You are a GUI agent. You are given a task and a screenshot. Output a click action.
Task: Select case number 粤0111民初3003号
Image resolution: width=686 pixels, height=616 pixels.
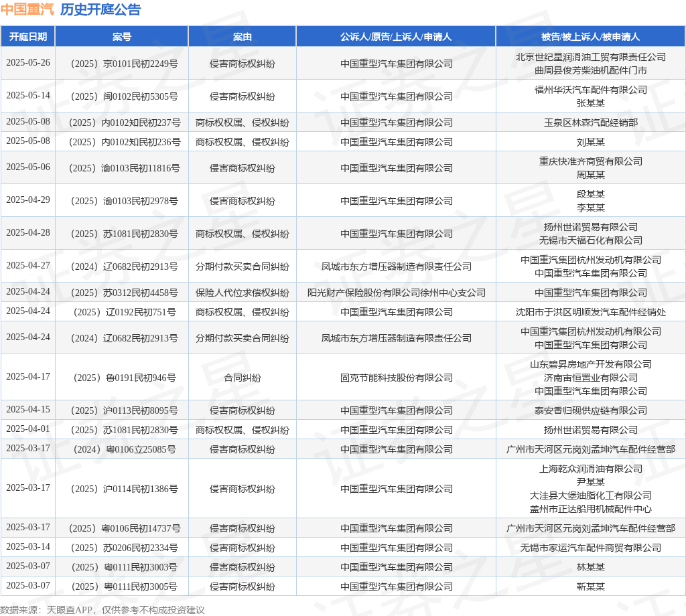pyautogui.click(x=124, y=567)
